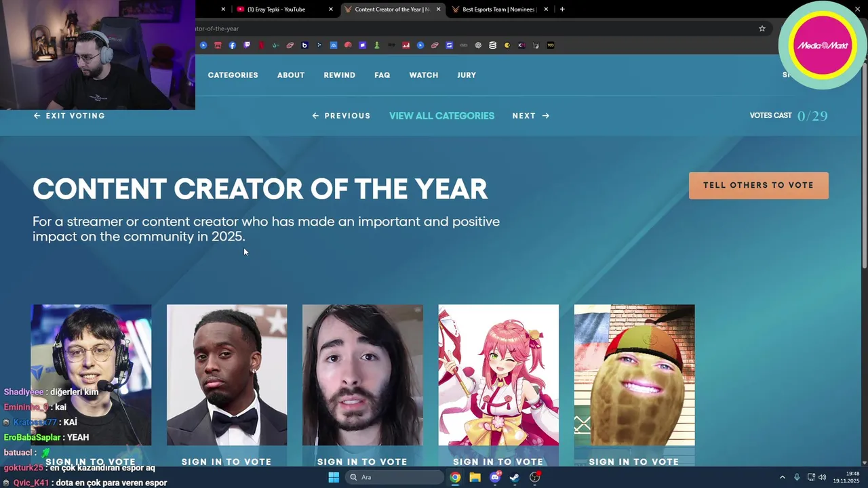Close the Eray Tepki YouTube tab
Screen dimensions: 868x488
pyautogui.click(x=331, y=9)
